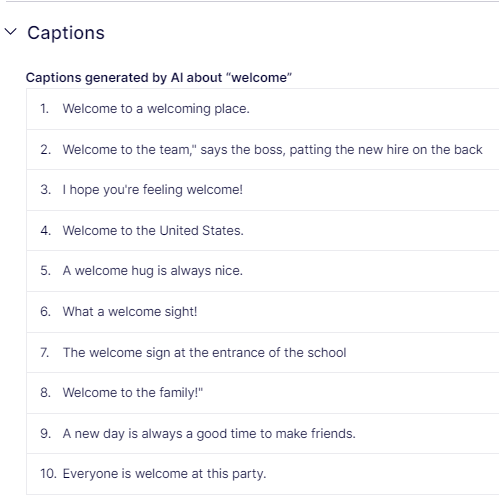Viewport: 499px width, 495px height.
Task: Click list number 5 beside hug caption
Action: point(46,271)
